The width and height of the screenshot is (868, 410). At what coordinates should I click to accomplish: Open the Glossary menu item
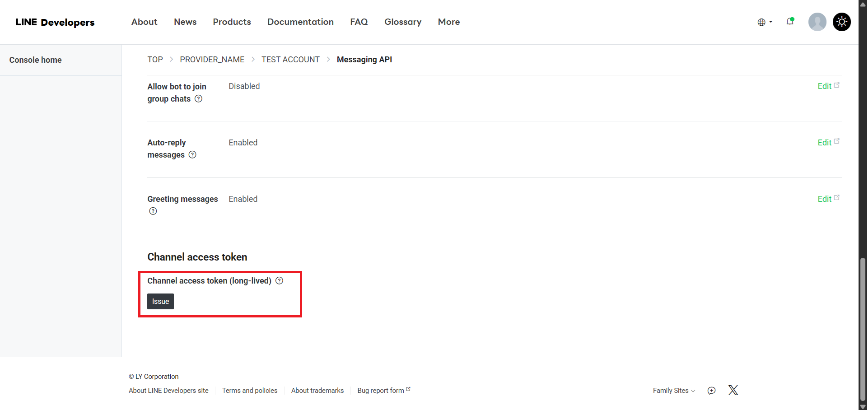[403, 22]
